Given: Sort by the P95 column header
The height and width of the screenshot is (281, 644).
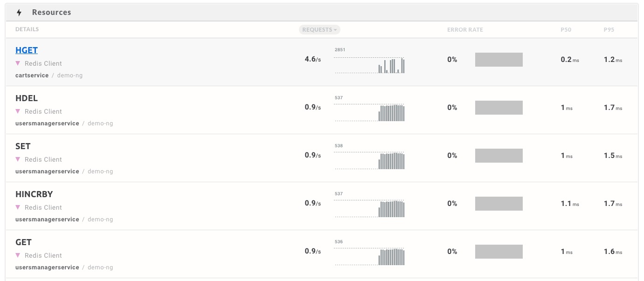Looking at the screenshot, I should coord(609,29).
